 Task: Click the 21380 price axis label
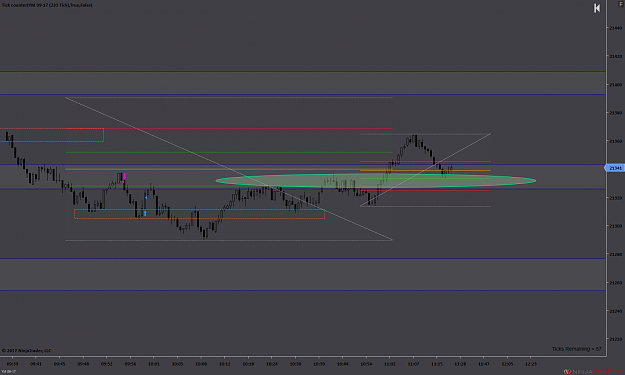point(615,113)
